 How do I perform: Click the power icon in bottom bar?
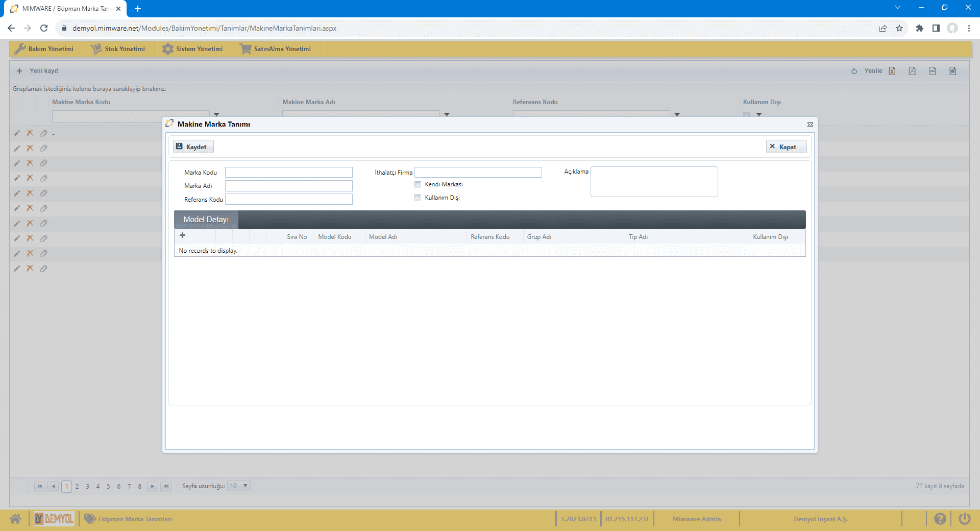(x=964, y=519)
